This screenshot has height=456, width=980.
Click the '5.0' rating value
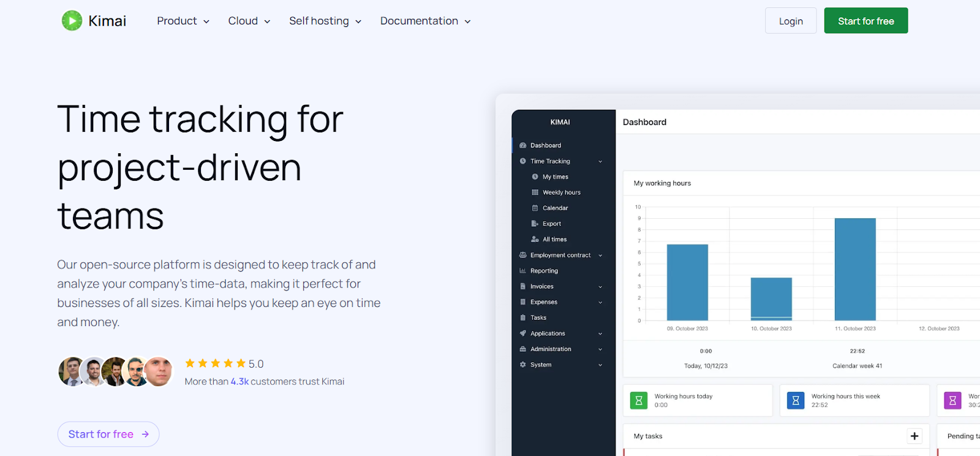pos(256,364)
